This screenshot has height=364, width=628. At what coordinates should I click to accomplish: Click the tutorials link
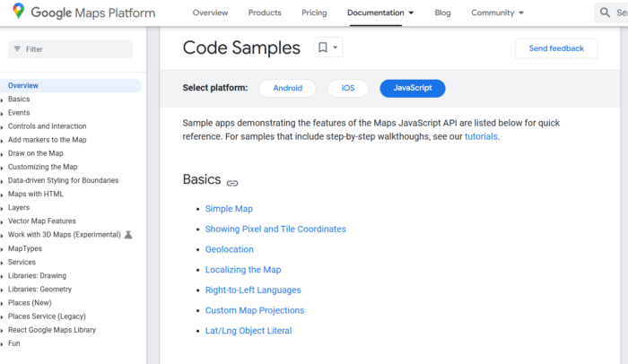[x=481, y=136]
